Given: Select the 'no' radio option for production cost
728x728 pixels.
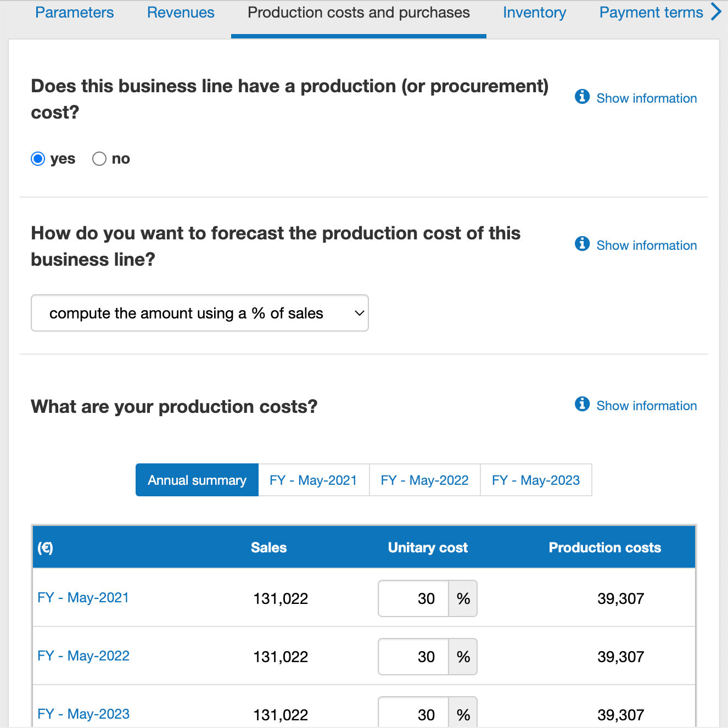Looking at the screenshot, I should tap(99, 158).
